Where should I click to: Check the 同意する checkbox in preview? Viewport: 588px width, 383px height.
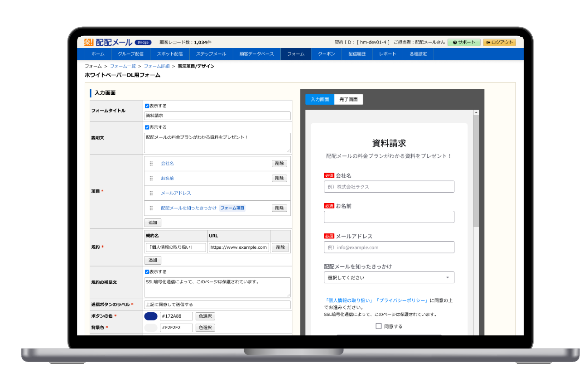click(x=379, y=326)
